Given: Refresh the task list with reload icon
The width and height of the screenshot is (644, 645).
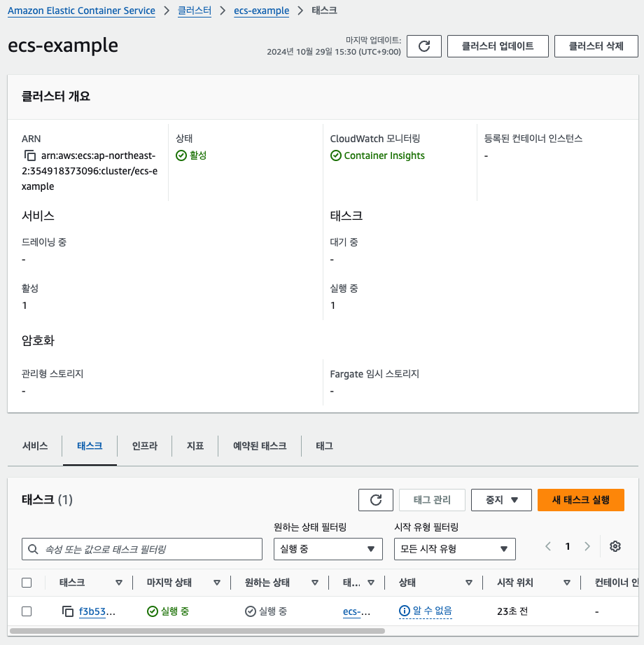Looking at the screenshot, I should [375, 500].
